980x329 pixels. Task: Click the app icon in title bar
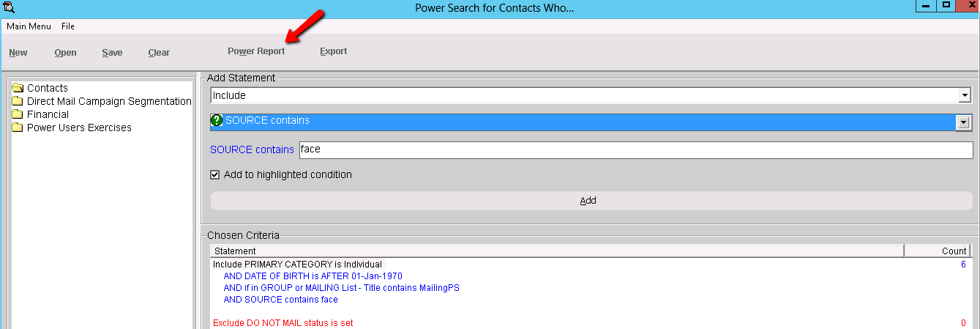[10, 7]
